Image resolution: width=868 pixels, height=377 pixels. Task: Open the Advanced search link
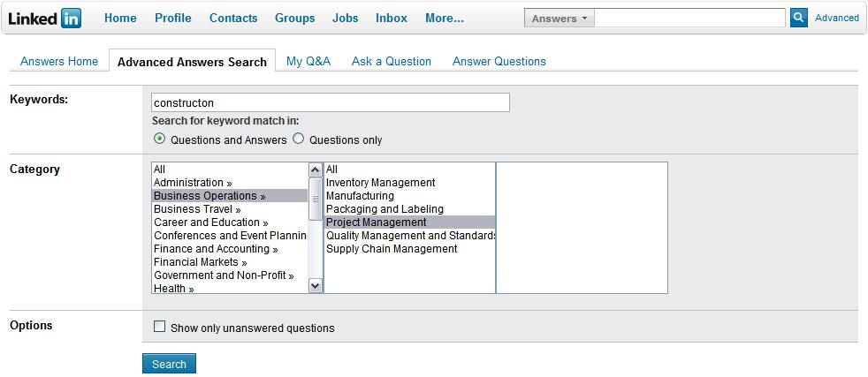[x=837, y=18]
